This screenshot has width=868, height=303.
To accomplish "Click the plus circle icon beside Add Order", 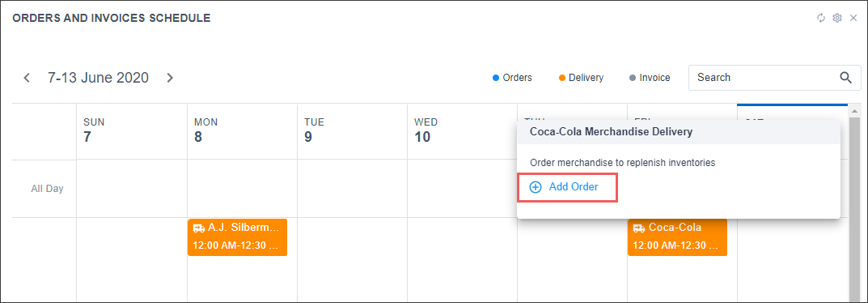I will point(536,187).
